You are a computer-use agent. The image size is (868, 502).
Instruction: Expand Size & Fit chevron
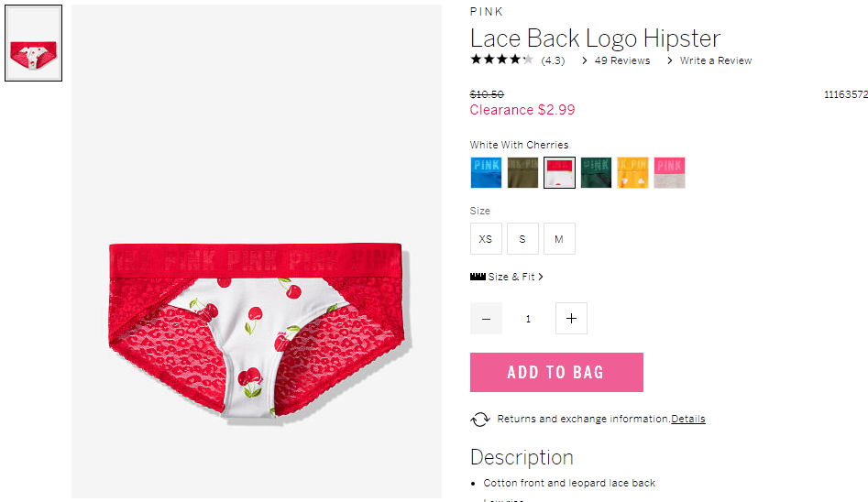coord(541,277)
